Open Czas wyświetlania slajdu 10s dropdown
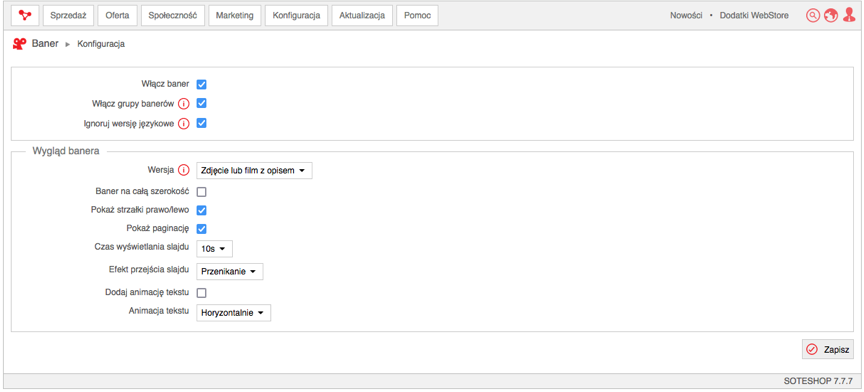Image resolution: width=864 pixels, height=392 pixels. click(x=214, y=249)
